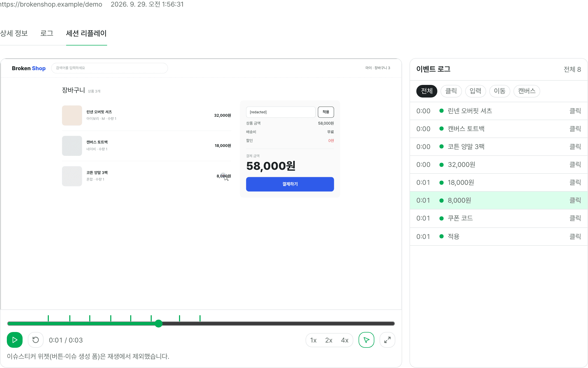588x368 pixels.
Task: Jump to the 캔버스 토트백 click event
Action: tap(498, 129)
